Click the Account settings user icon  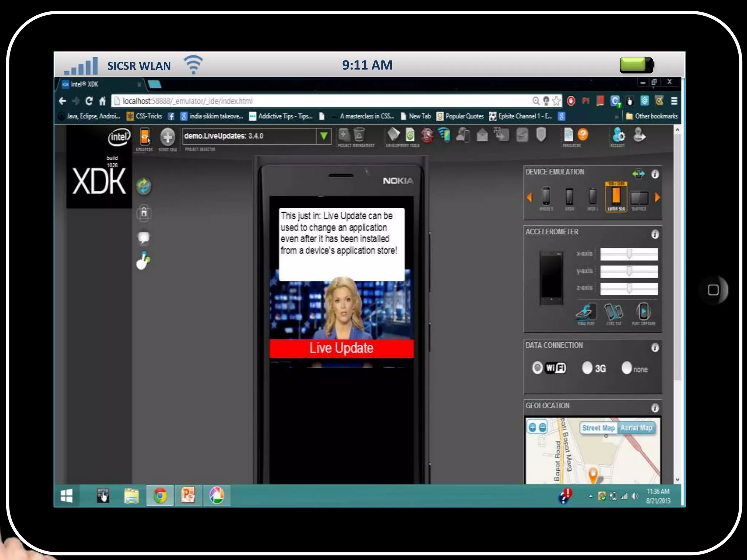pyautogui.click(x=619, y=135)
